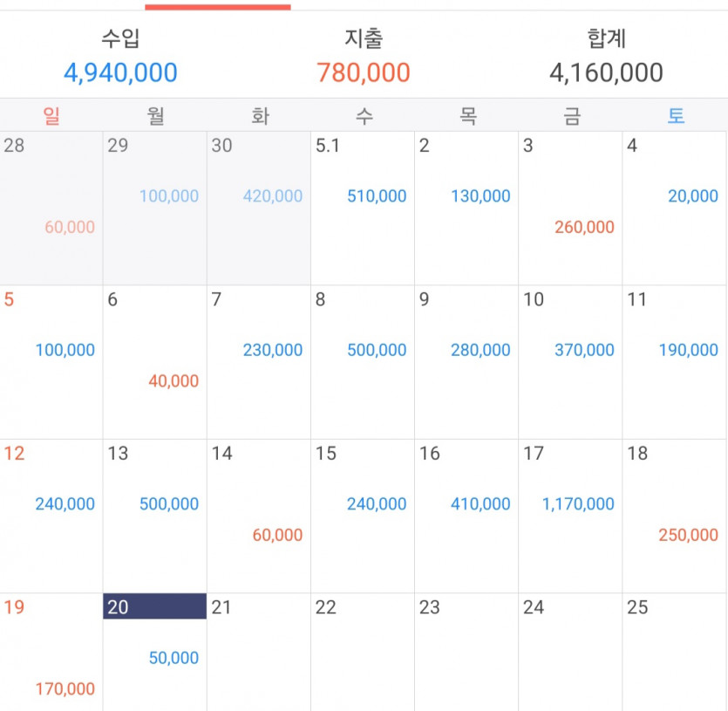The height and width of the screenshot is (711, 728).
Task: Open day 17 showing 1,170,000
Action: [570, 516]
